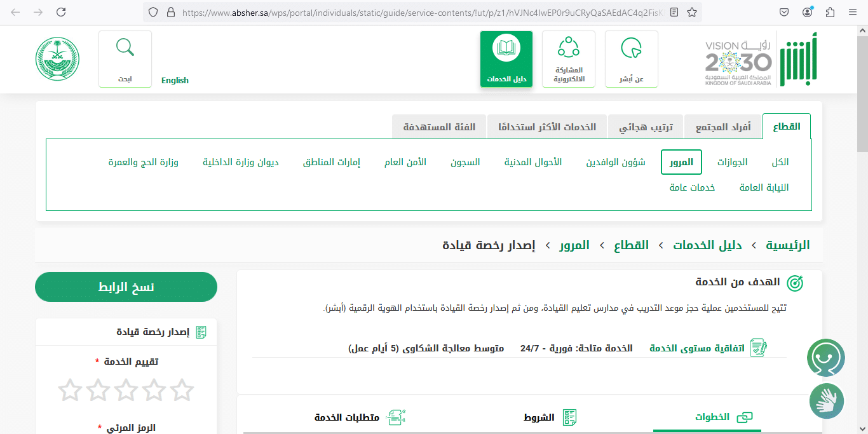Click the checklist icon beside إصدار رخصة قيادة
This screenshot has height=434, width=868.
[201, 332]
